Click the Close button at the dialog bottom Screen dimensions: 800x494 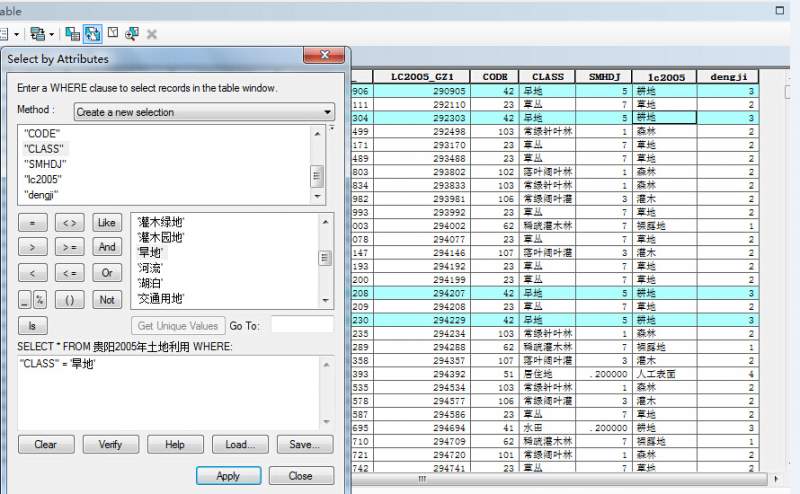301,476
